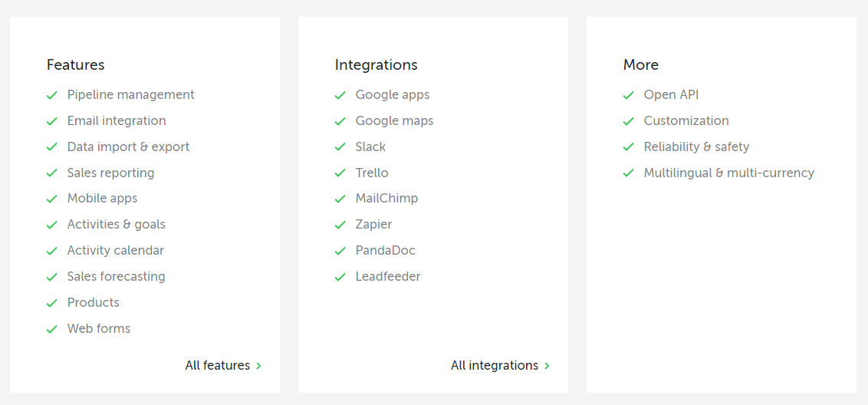Select Data import & export
868x405 pixels.
pos(128,147)
